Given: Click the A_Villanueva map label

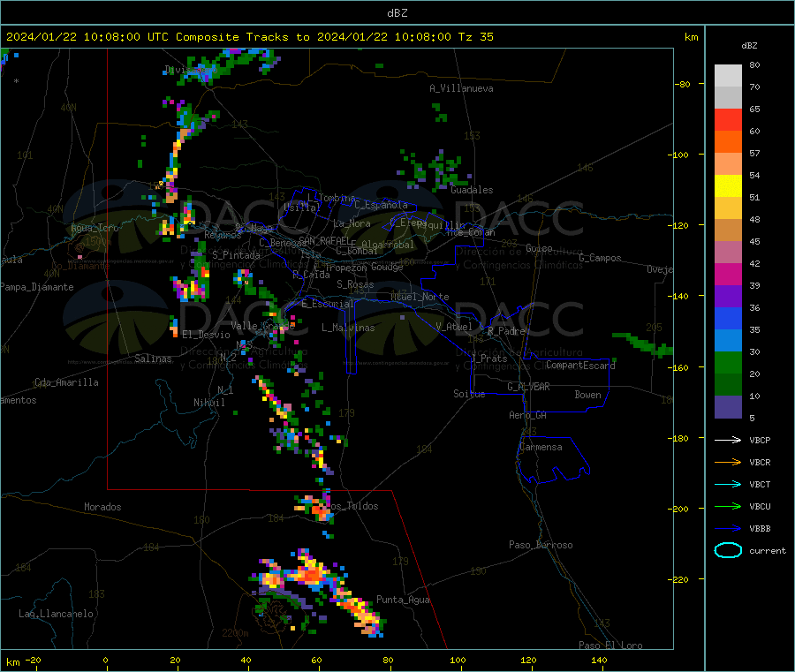Looking at the screenshot, I should pos(461,88).
